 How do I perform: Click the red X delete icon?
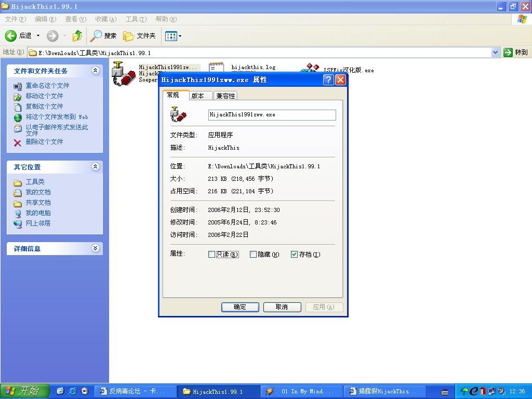pyautogui.click(x=18, y=142)
